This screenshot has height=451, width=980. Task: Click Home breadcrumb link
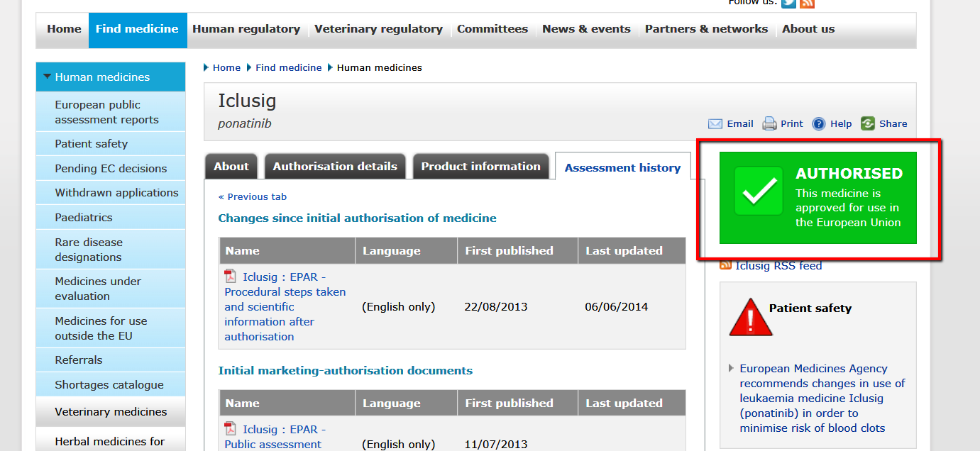pos(226,67)
